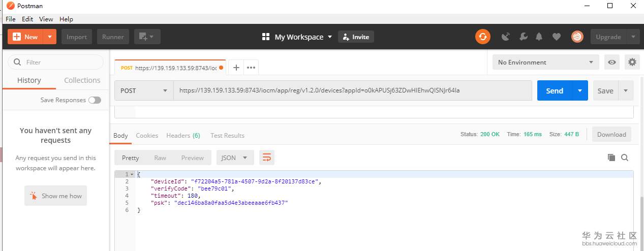Open manage environments gear icon
Viewport: 644px width, 251px height.
tap(632, 62)
